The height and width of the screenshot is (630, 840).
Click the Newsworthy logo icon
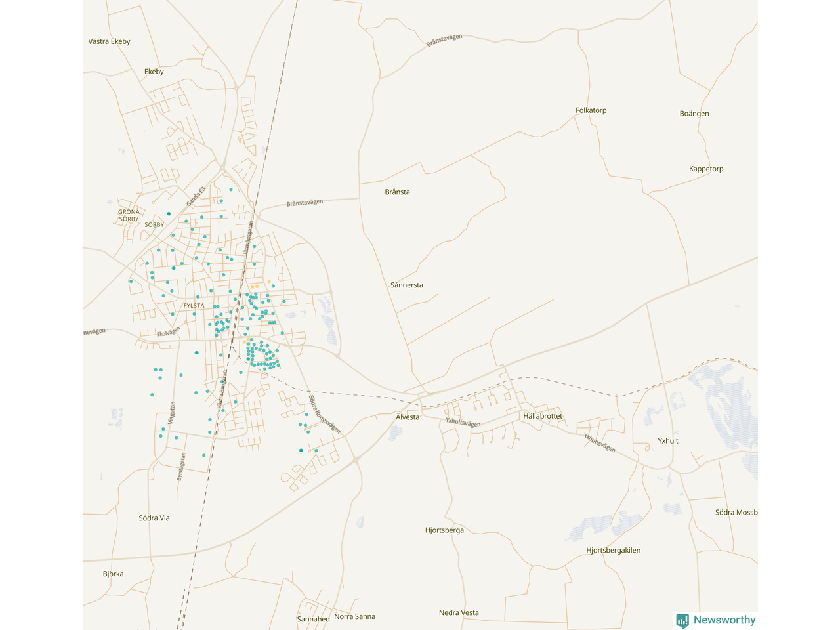682,620
